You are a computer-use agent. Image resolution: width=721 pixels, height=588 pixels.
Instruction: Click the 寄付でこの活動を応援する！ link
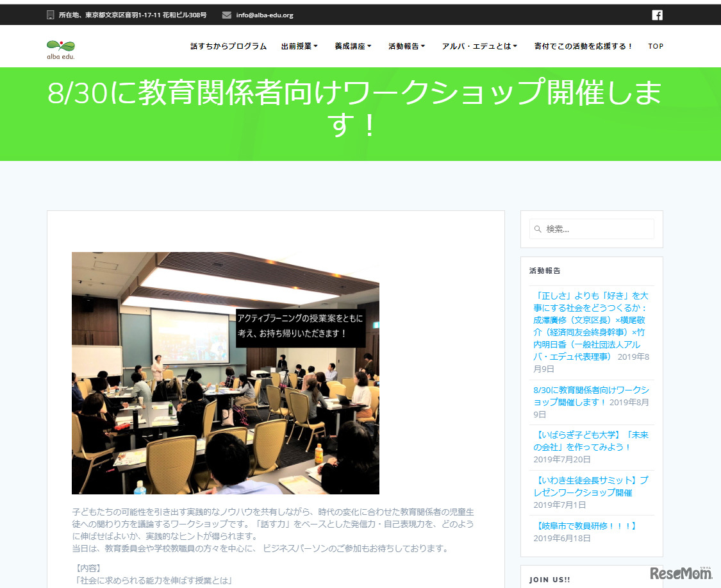581,46
